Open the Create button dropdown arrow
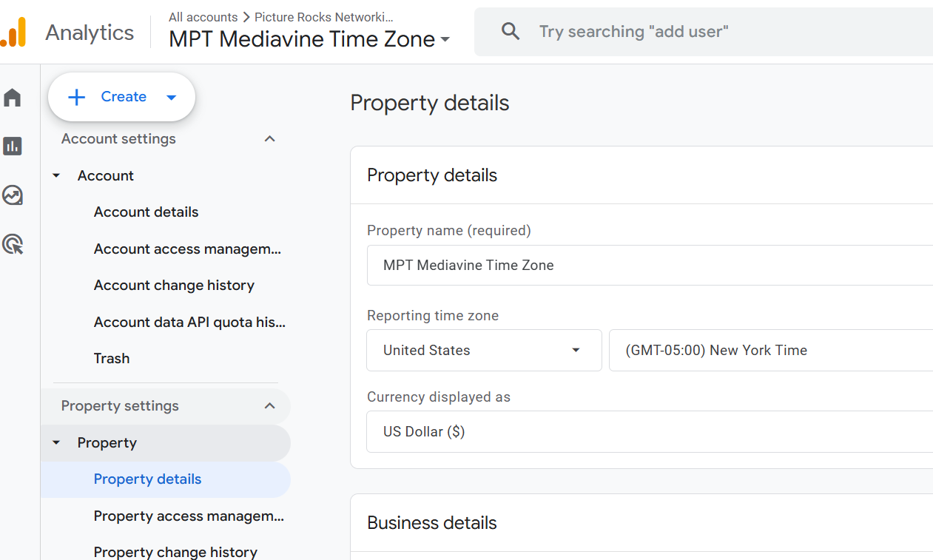This screenshot has height=560, width=933. (172, 97)
